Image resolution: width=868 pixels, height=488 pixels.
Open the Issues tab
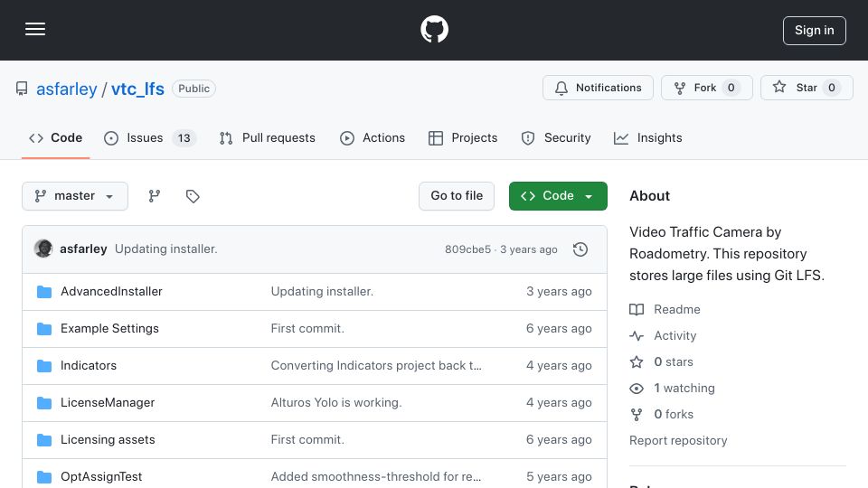tap(149, 137)
